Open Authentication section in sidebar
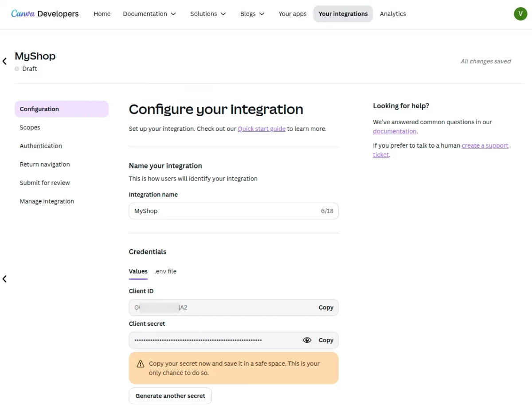532x411 pixels. (x=62, y=146)
